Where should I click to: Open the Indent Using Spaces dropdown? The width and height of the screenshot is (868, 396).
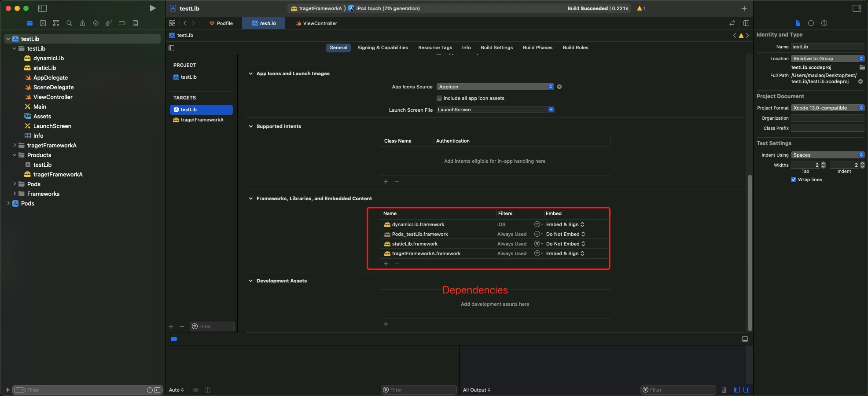point(828,155)
